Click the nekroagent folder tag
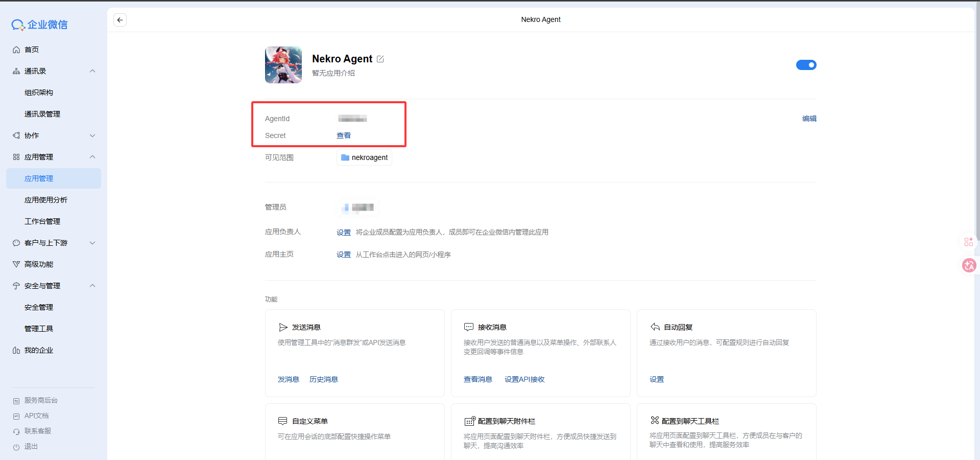This screenshot has height=460, width=980. tap(364, 157)
